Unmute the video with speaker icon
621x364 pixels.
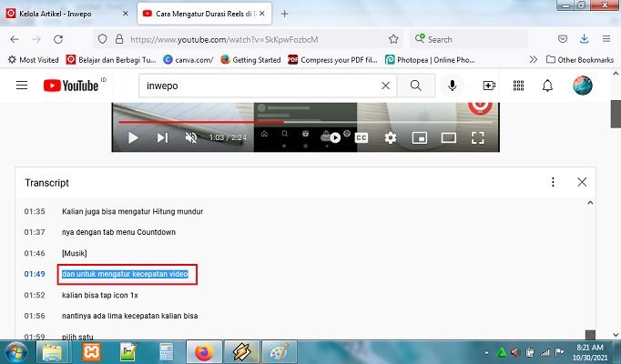pyautogui.click(x=191, y=137)
